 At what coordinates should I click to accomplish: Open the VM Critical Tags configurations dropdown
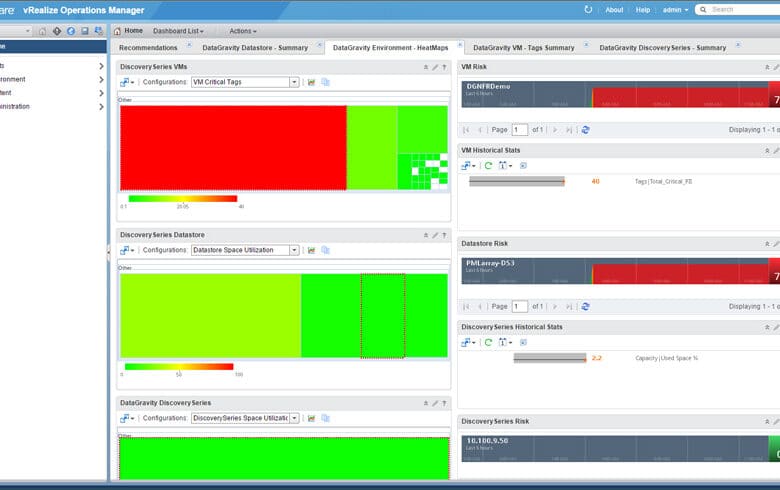294,82
